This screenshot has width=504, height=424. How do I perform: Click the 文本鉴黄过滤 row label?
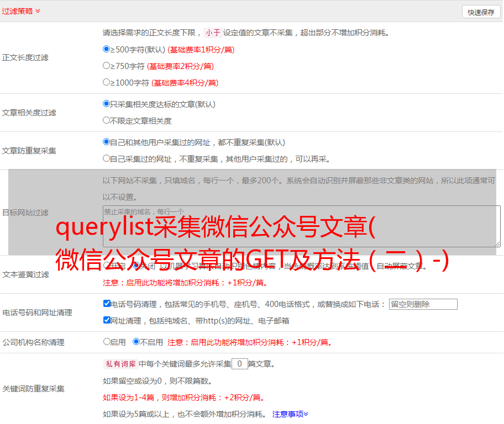25,274
